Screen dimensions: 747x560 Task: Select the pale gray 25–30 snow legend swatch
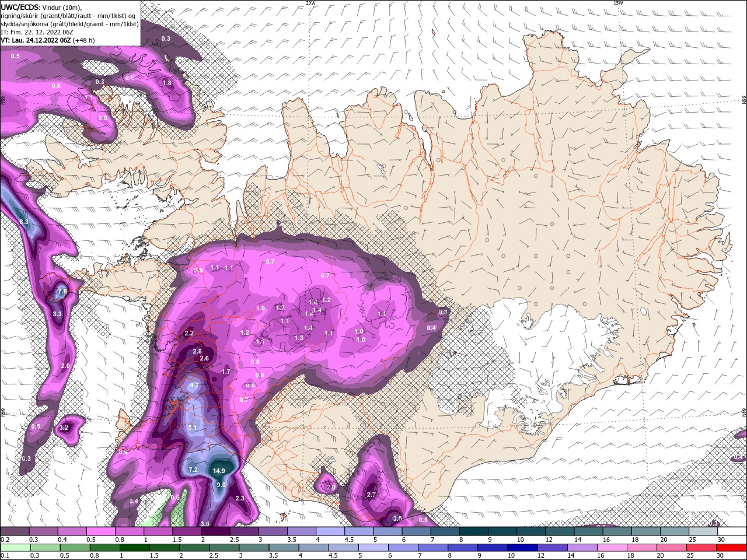click(x=703, y=531)
